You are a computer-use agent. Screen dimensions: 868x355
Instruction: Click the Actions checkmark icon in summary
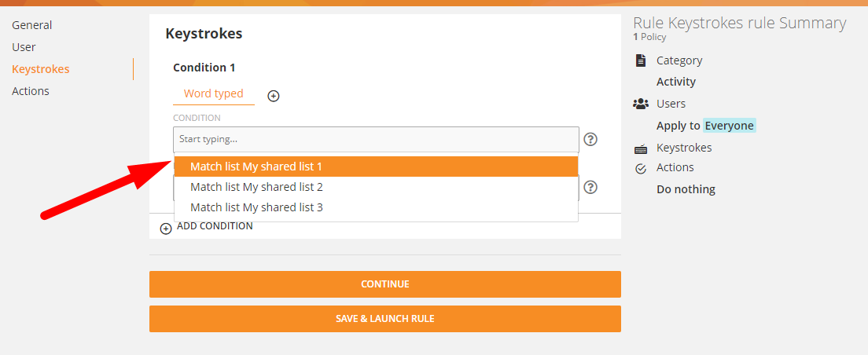(x=640, y=168)
